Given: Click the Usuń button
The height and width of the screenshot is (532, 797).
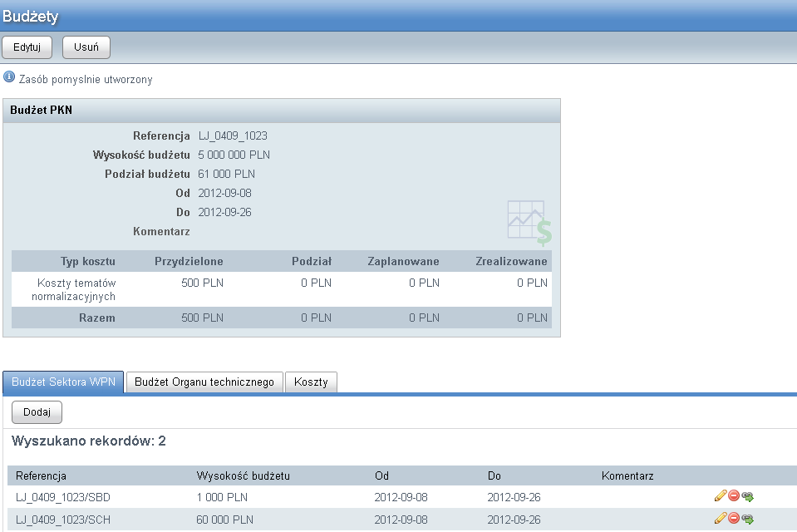Looking at the screenshot, I should [86, 47].
